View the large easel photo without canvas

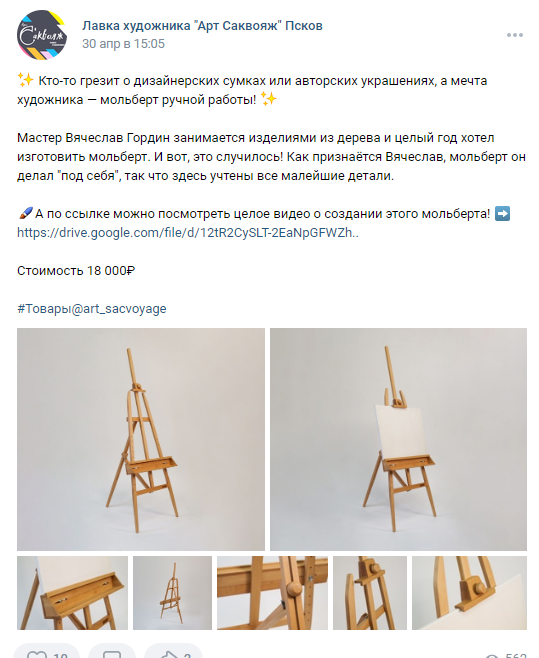141,439
